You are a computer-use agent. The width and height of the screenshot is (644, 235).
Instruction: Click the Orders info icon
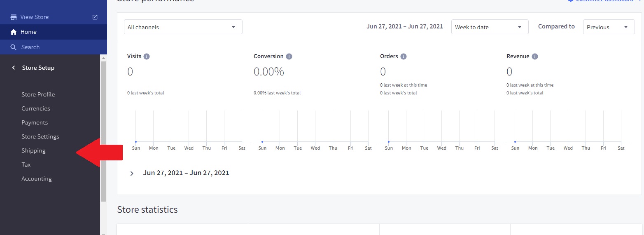(x=404, y=56)
